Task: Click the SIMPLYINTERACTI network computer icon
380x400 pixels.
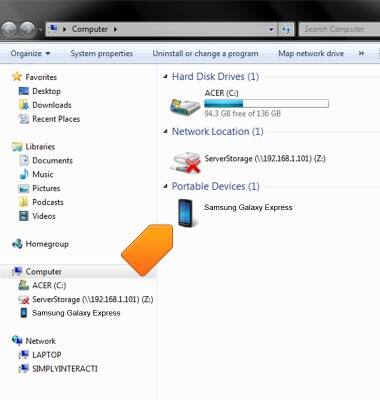Action: [24, 369]
